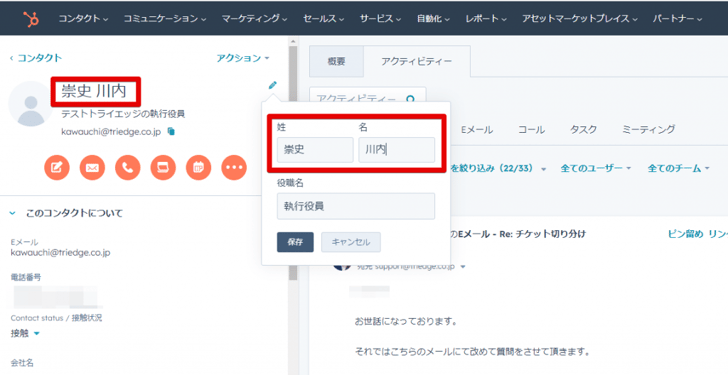Screen dimensions: 728x375
Task: Open the 絞り込み (22/33) filter dropdown
Action: click(498, 168)
